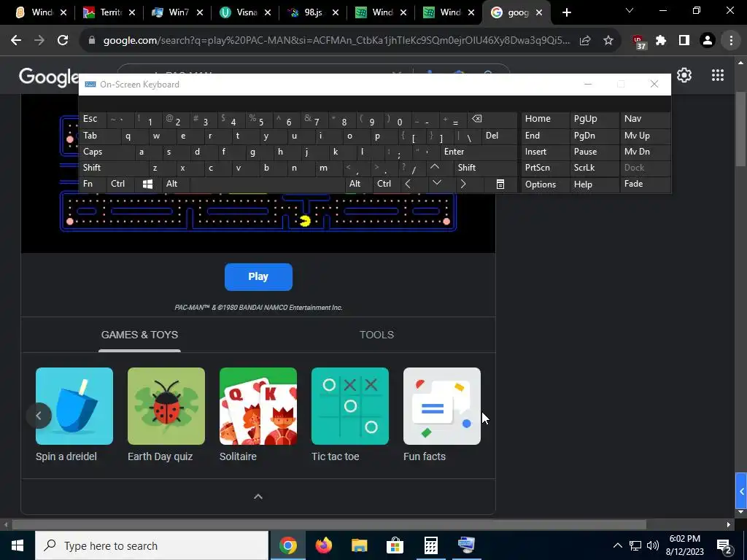This screenshot has width=747, height=560.
Task: Click the Chrome back arrow
Action: (x=16, y=41)
